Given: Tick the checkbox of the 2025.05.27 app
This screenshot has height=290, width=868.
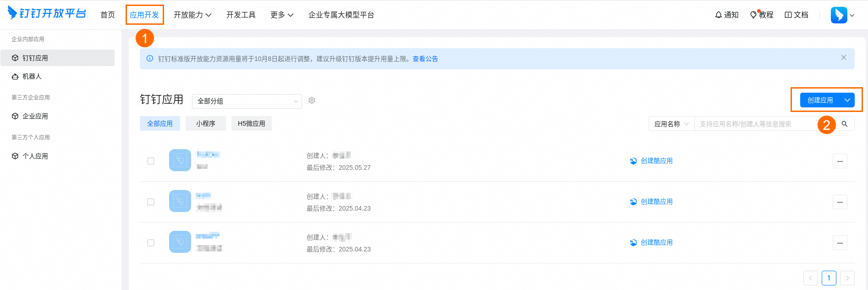Looking at the screenshot, I should point(151,161).
